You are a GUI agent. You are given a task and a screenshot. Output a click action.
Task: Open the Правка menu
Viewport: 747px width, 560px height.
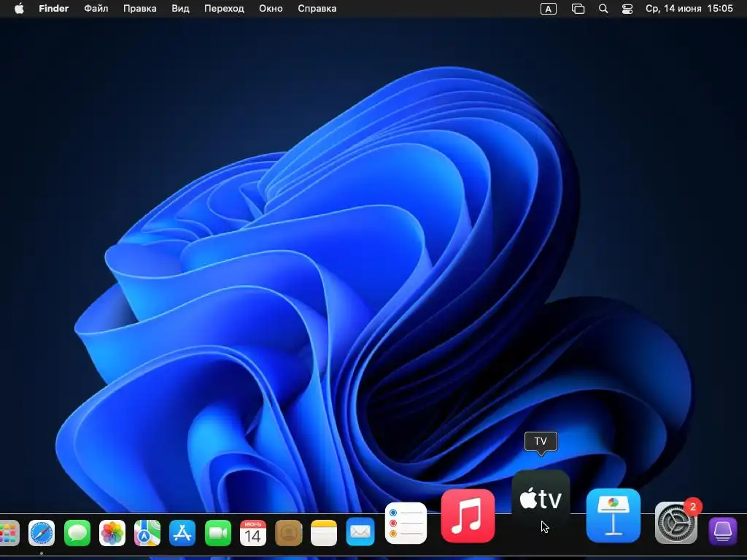[x=139, y=9]
